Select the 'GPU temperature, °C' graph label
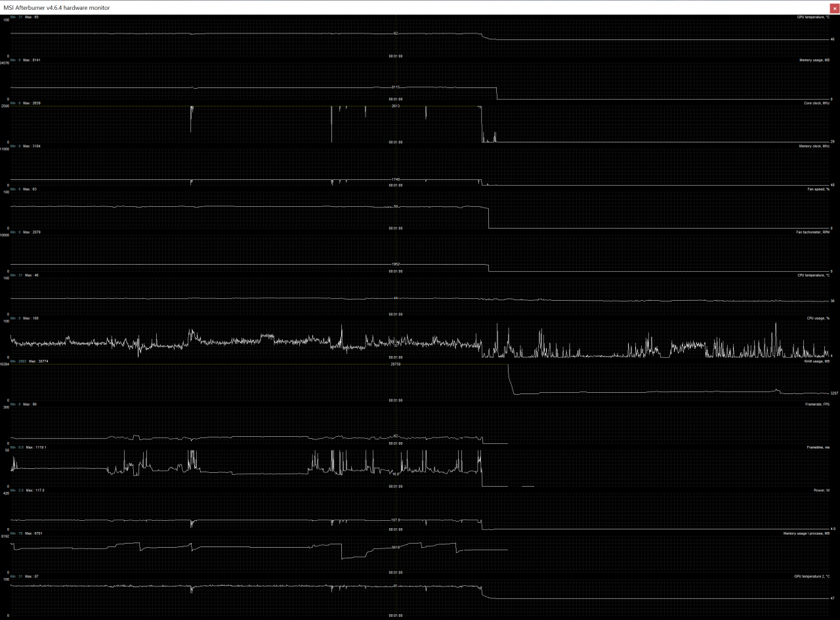The width and height of the screenshot is (840, 620). (x=813, y=17)
